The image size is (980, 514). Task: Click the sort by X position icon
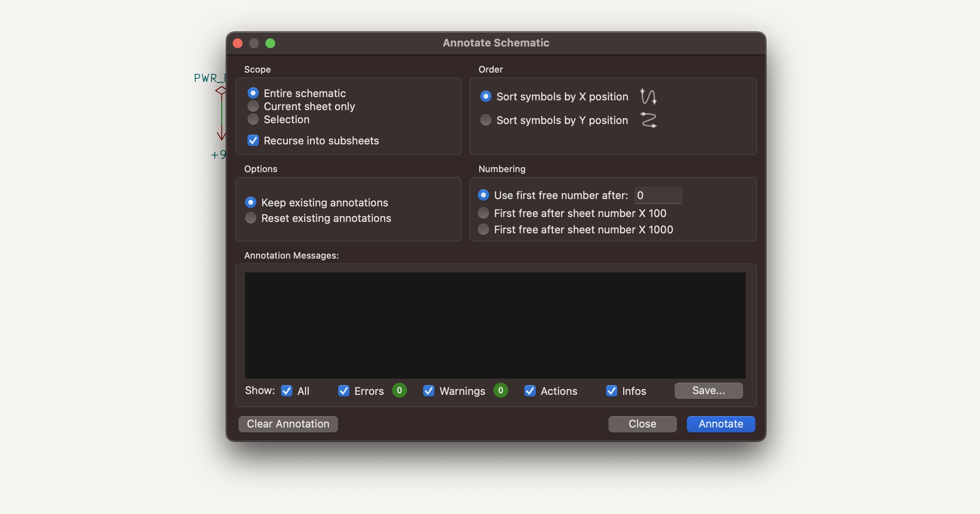pyautogui.click(x=648, y=97)
